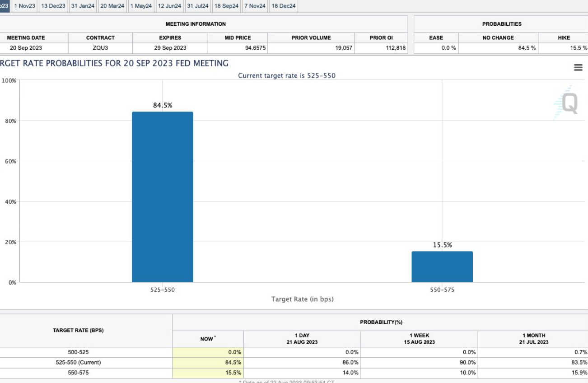Click the 1 MONTH 21 JUL 2023 header

click(x=533, y=339)
